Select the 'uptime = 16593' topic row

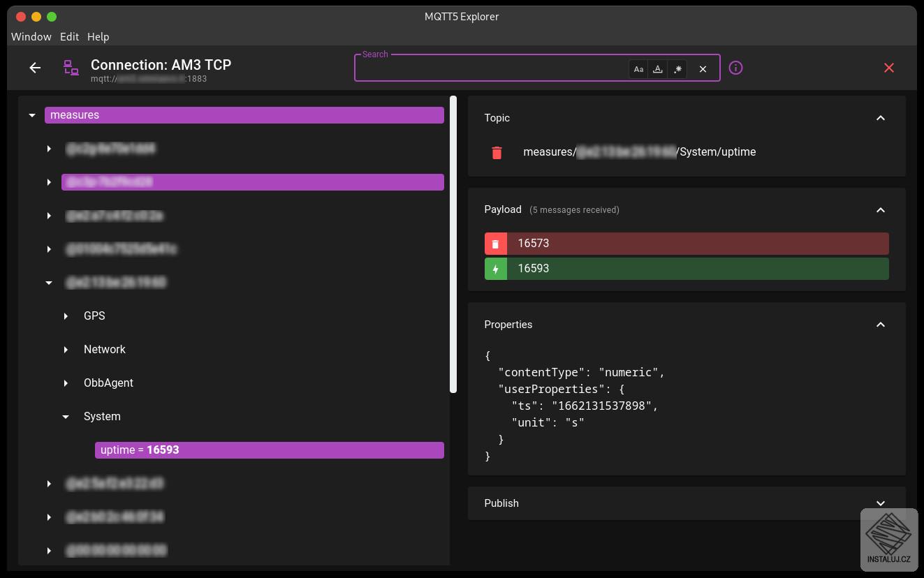[x=270, y=450]
